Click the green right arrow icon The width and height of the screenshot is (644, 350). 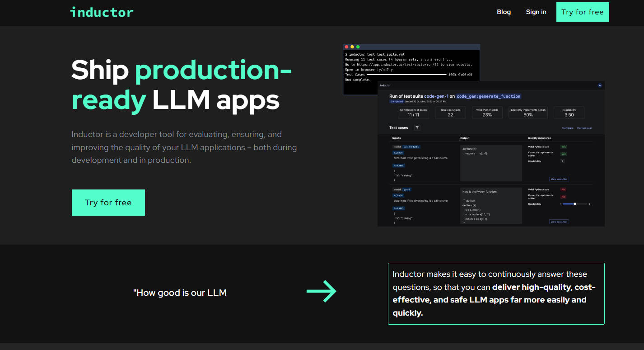tap(322, 291)
